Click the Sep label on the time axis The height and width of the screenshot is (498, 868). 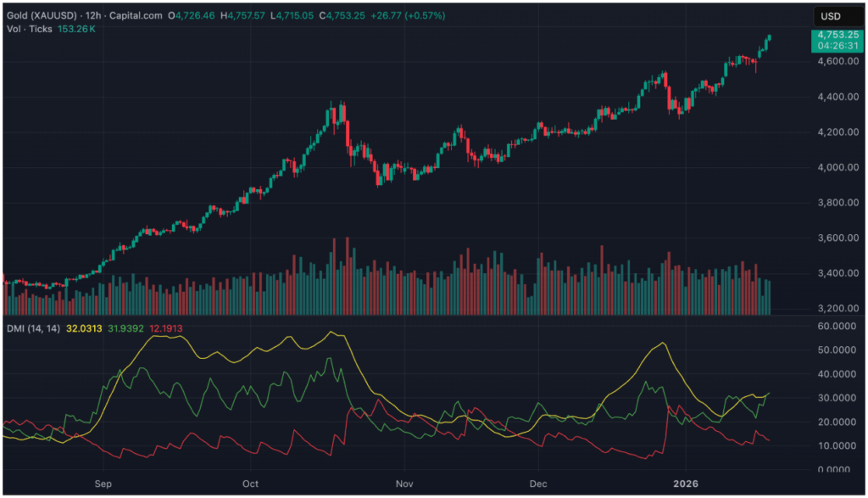coord(104,484)
